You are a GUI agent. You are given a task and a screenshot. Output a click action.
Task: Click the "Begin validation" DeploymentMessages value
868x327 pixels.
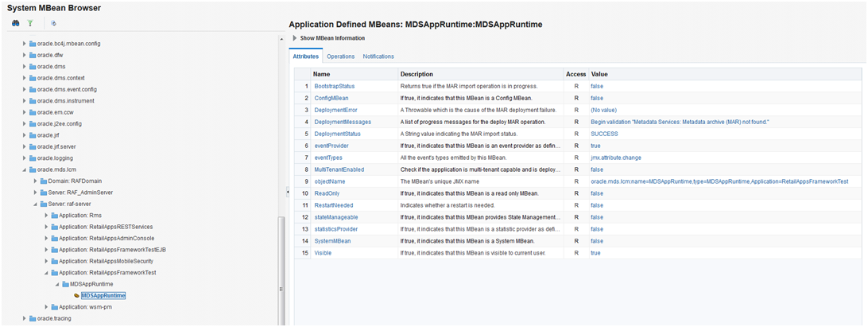[x=680, y=122]
